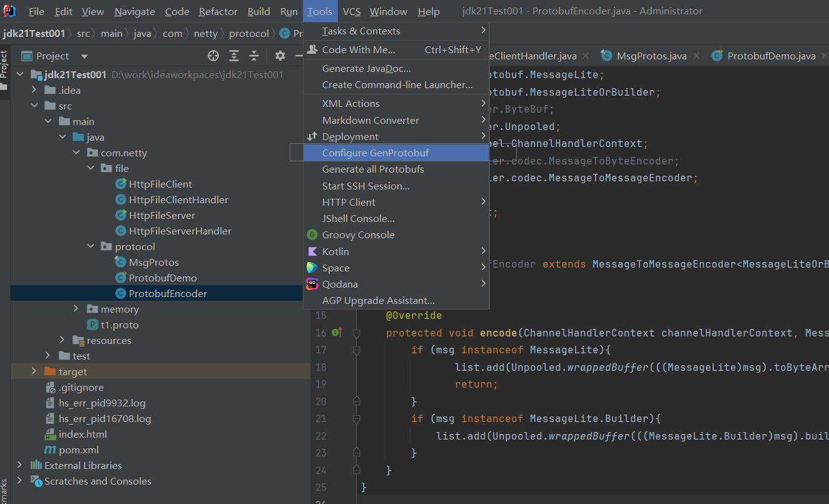Open the Refactor menu

[218, 11]
